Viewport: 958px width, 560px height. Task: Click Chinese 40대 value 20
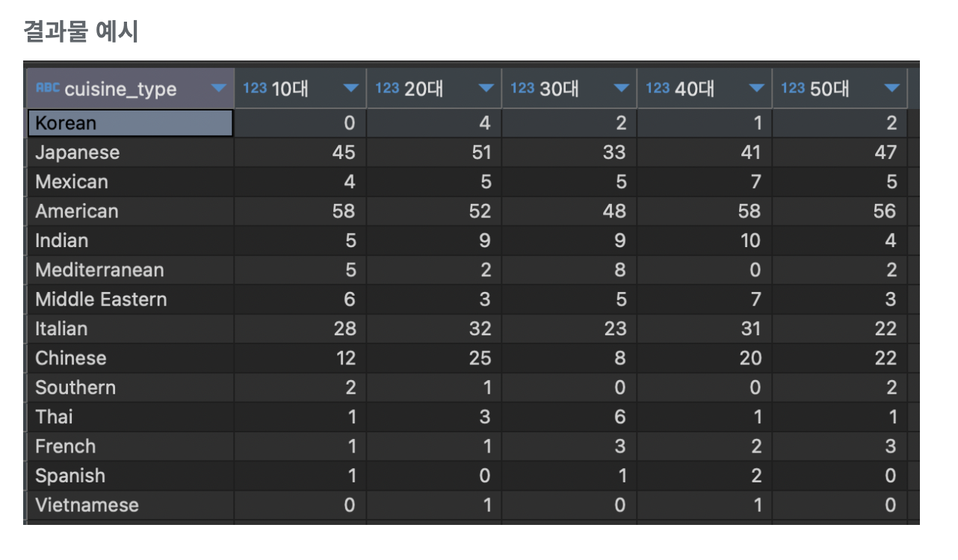point(750,358)
